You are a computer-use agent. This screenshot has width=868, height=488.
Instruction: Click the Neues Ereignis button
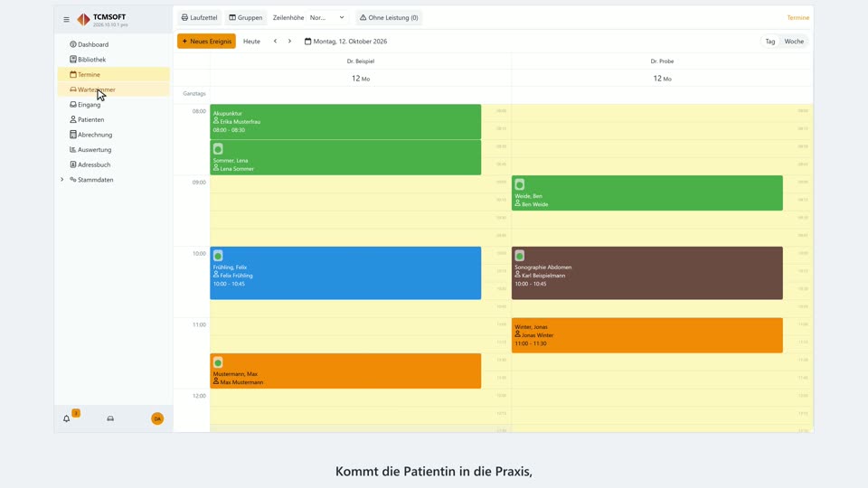(206, 41)
